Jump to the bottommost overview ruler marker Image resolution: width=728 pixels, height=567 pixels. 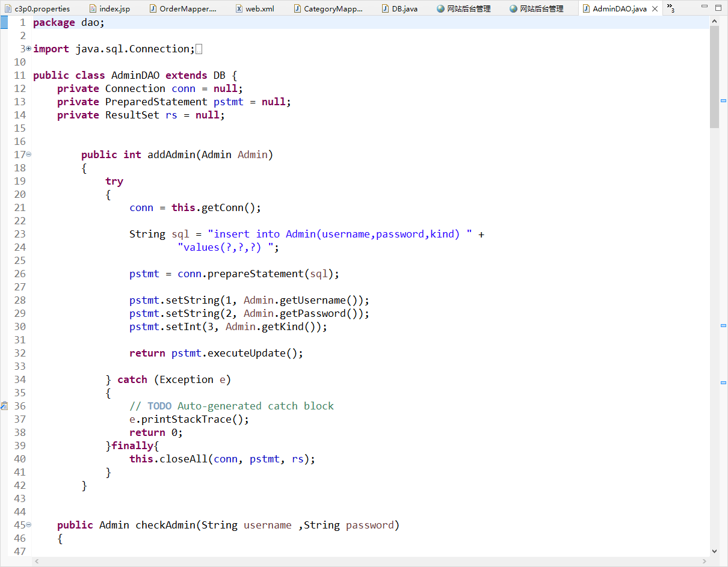[724, 382]
